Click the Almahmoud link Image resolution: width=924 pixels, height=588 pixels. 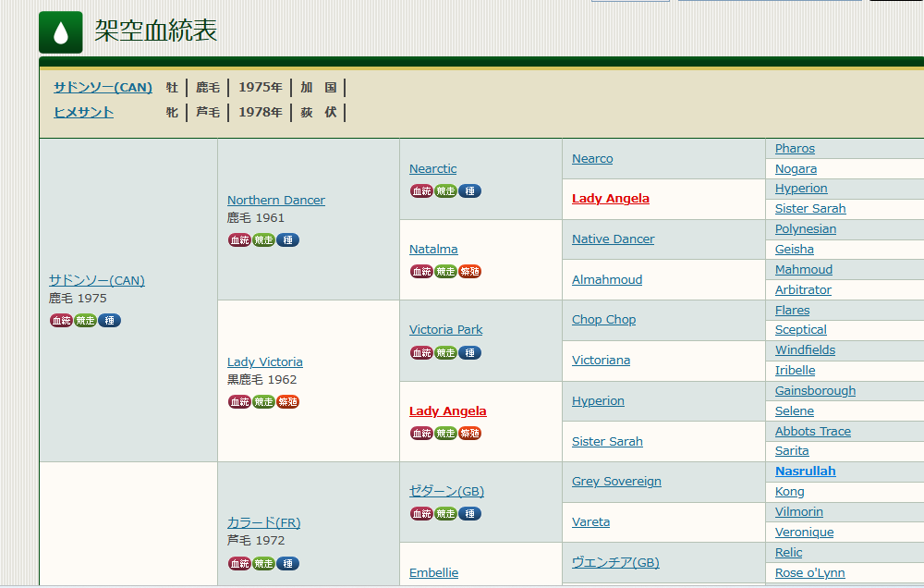606,280
